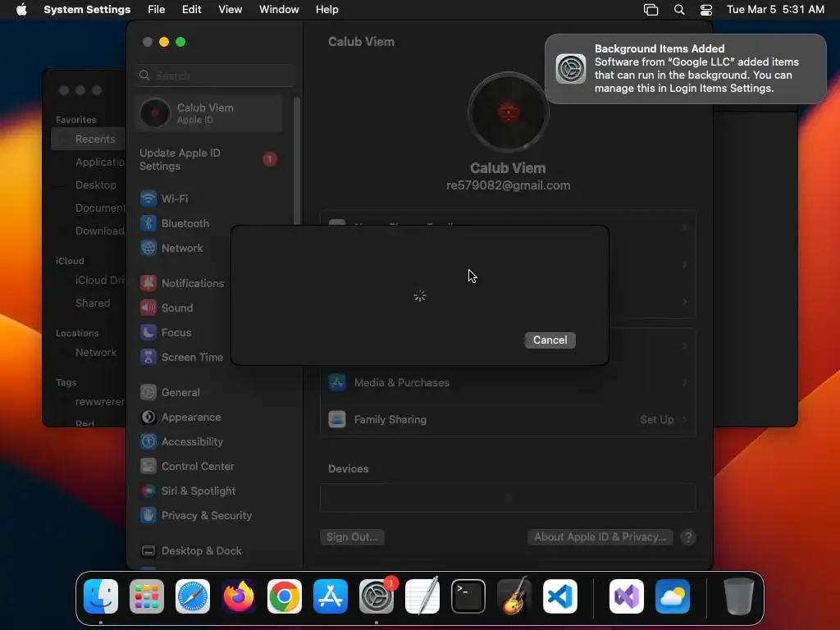Open Media & Purchases row
This screenshot has width=840, height=630.
coord(508,382)
